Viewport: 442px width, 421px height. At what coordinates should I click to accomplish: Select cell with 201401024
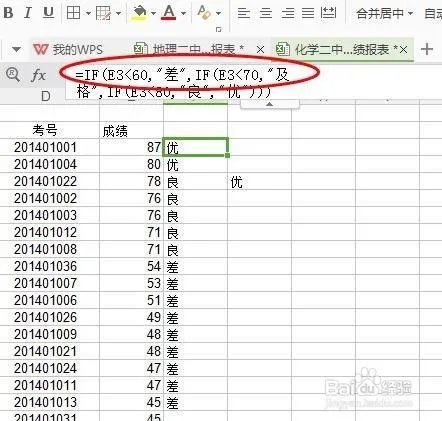pos(50,368)
